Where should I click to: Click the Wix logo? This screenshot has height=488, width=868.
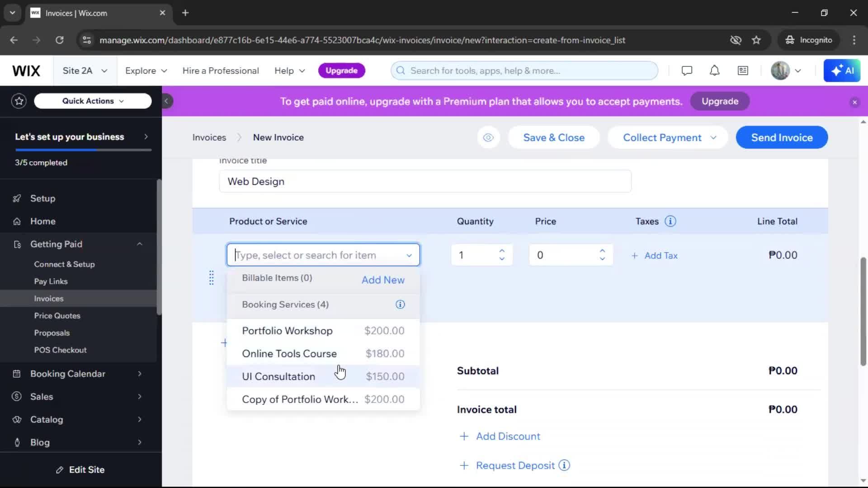(26, 71)
